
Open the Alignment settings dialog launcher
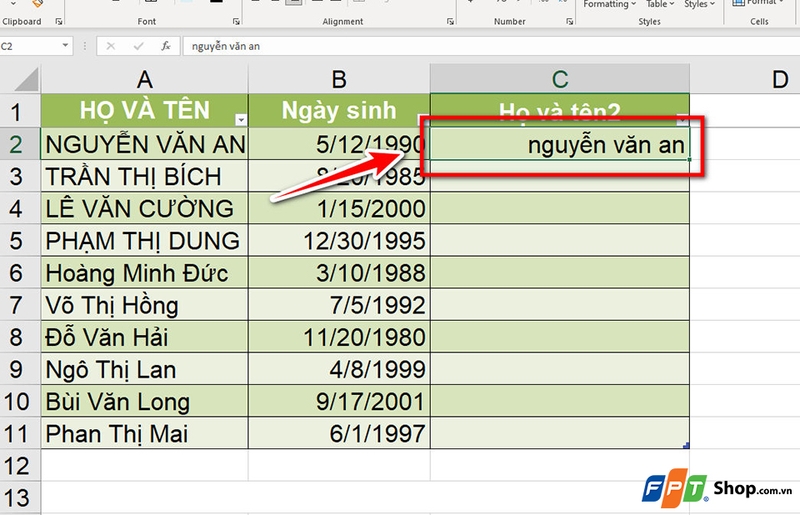click(450, 21)
